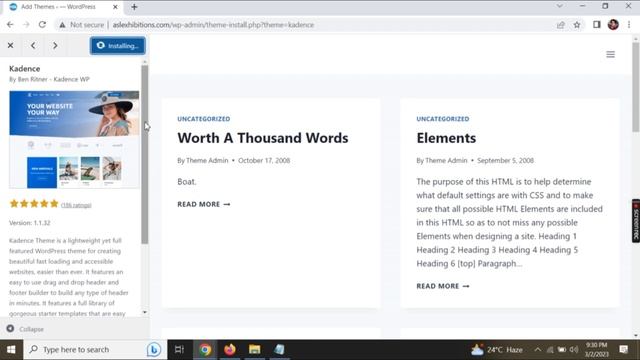Click the Installing button

[x=118, y=46]
